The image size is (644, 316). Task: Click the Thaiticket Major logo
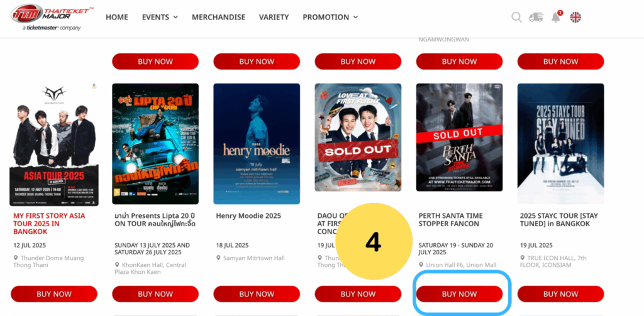[52, 17]
